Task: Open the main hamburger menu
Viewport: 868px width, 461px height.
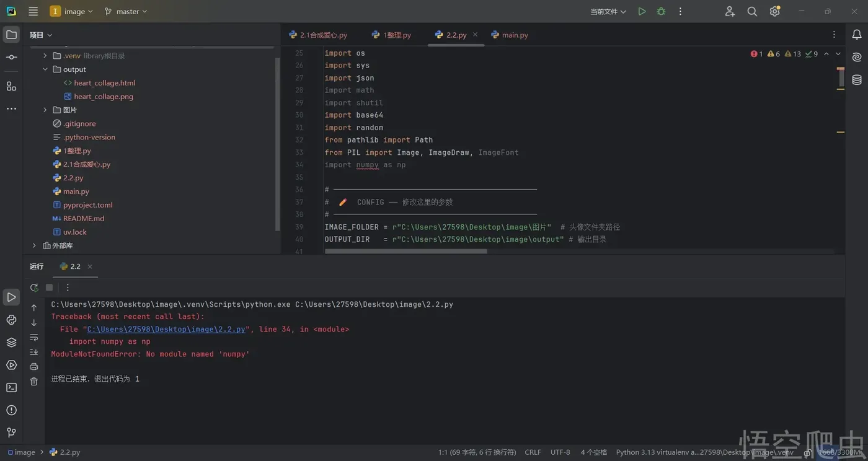Action: click(x=33, y=11)
